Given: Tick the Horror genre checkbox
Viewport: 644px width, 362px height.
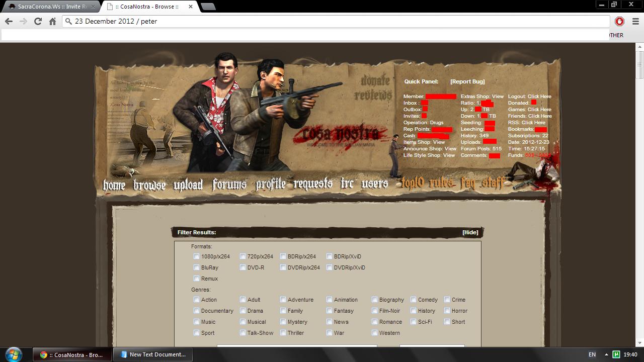Looking at the screenshot, I should click(x=447, y=311).
